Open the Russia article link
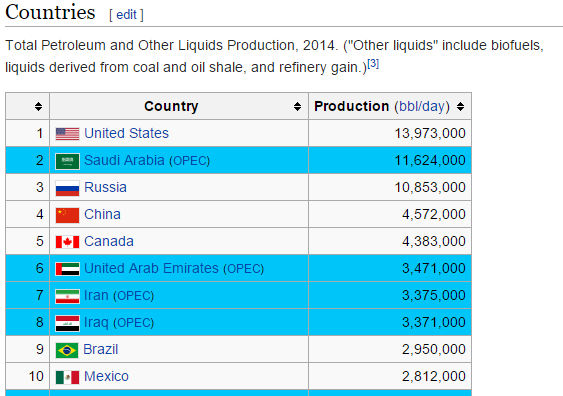This screenshot has height=396, width=563. point(105,187)
